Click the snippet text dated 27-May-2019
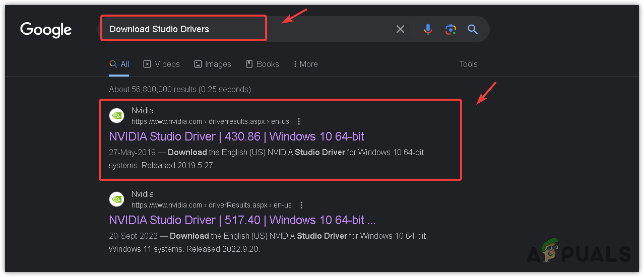The height and width of the screenshot is (277, 644). pos(266,158)
